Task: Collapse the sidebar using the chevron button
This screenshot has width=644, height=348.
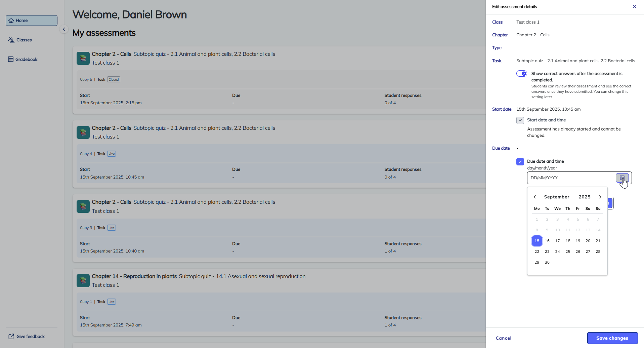Action: click(x=64, y=29)
